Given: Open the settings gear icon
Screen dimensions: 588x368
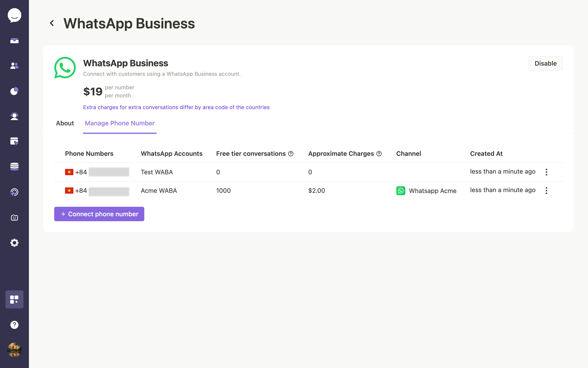Looking at the screenshot, I should [x=14, y=242].
